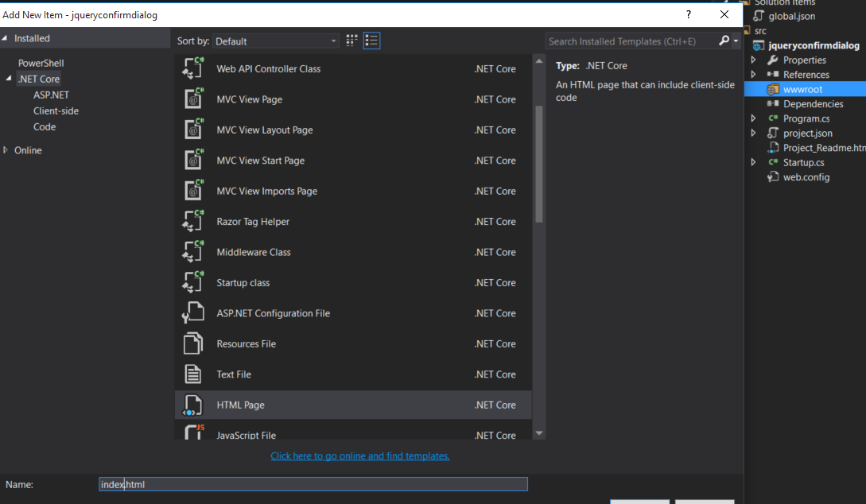Select the PowerShell category
Screen dimensions: 866x504
[x=41, y=63]
